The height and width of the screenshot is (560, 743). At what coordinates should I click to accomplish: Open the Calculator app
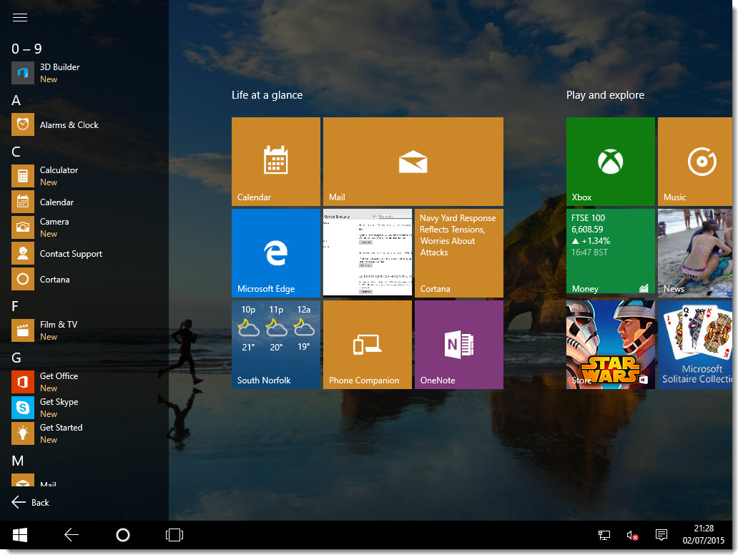[59, 175]
